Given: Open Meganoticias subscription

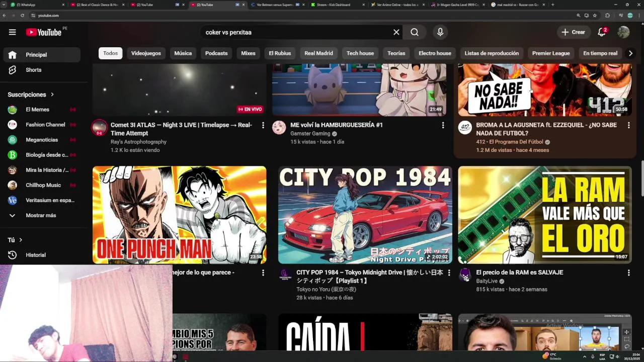Looking at the screenshot, I should (x=42, y=140).
